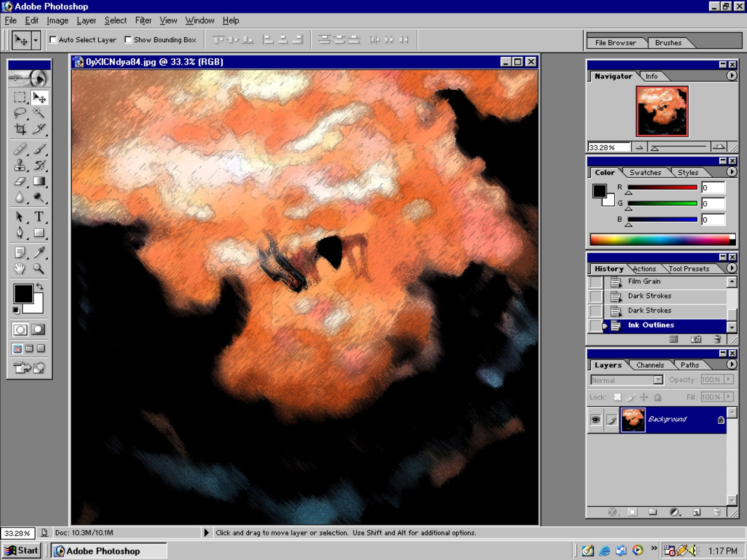
Task: Enable Show Bounding Box checkbox
Action: click(128, 40)
